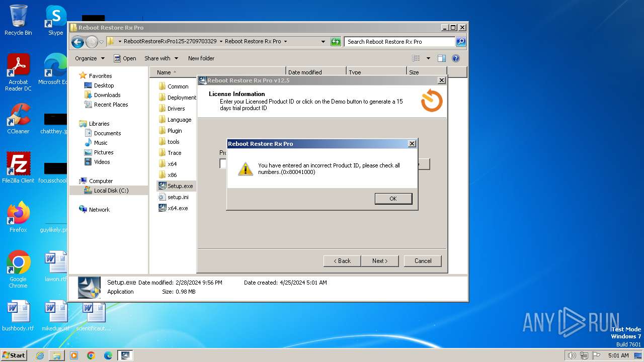
Task: Click OK in the incorrect Product ID dialog
Action: (x=393, y=199)
